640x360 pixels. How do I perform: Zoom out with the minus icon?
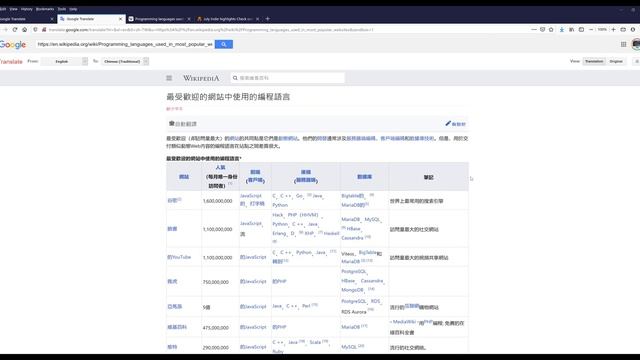point(591,30)
